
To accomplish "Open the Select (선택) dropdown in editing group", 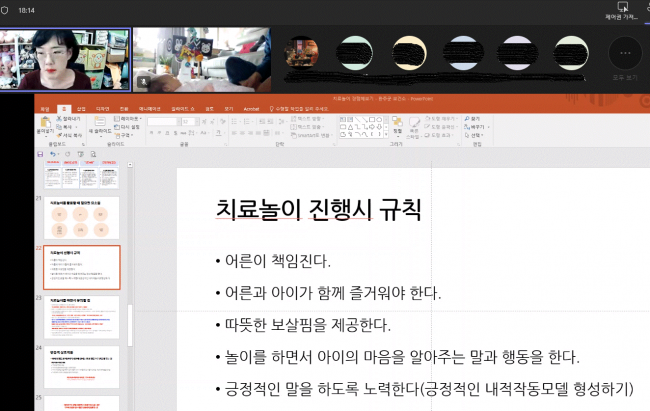I will point(474,135).
